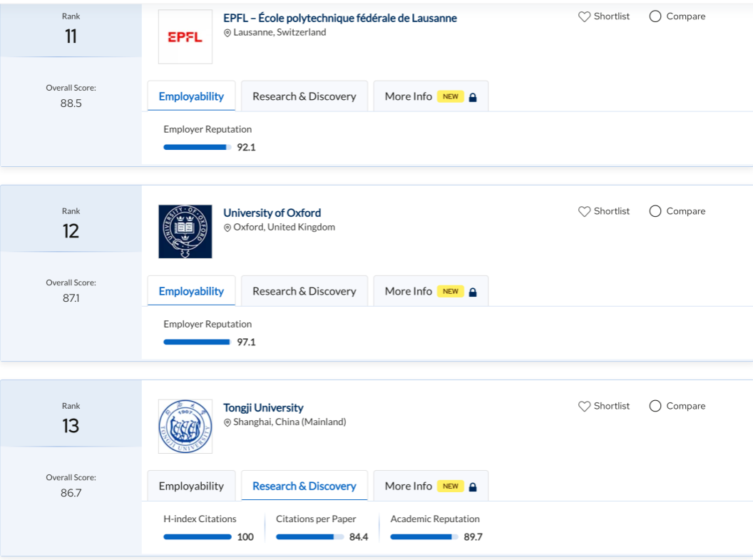Click the lock icon on Oxford More Info

[x=472, y=292]
